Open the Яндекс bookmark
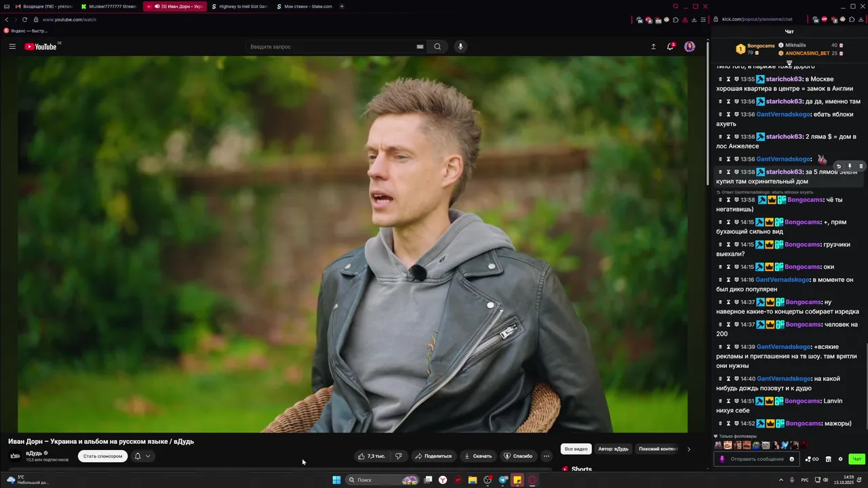This screenshot has height=488, width=868. pos(26,30)
